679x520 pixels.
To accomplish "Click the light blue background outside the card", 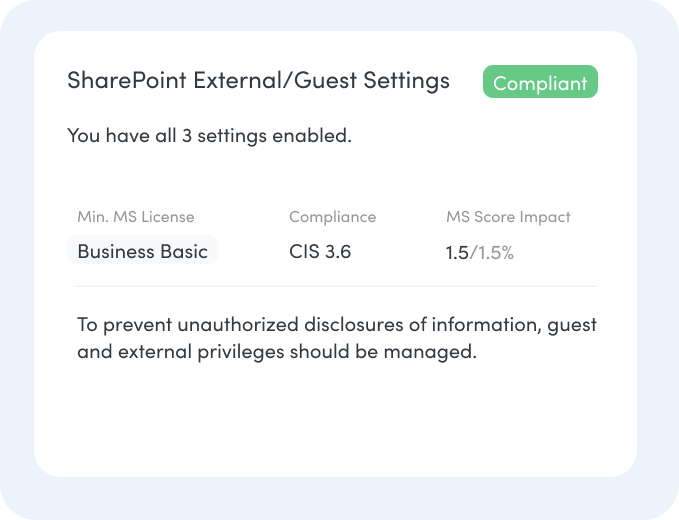I will pos(16,260).
